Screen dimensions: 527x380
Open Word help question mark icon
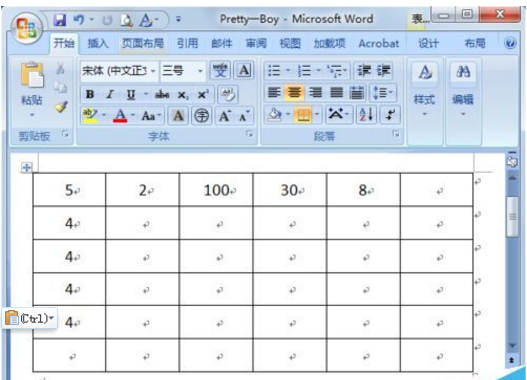510,43
